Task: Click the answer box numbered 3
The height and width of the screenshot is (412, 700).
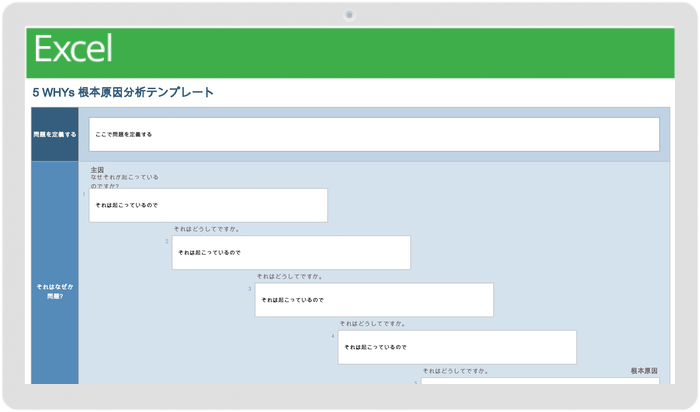Action: [x=374, y=300]
